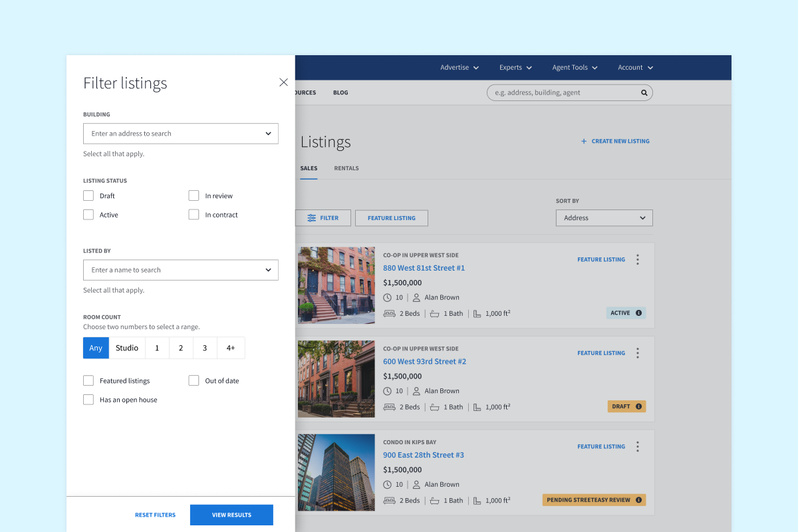Screen dimensions: 798x532
Task: Open the Agent Tools menu
Action: point(575,67)
